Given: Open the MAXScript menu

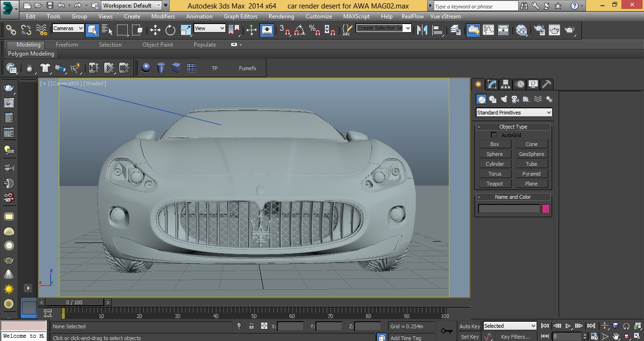Looking at the screenshot, I should [356, 16].
